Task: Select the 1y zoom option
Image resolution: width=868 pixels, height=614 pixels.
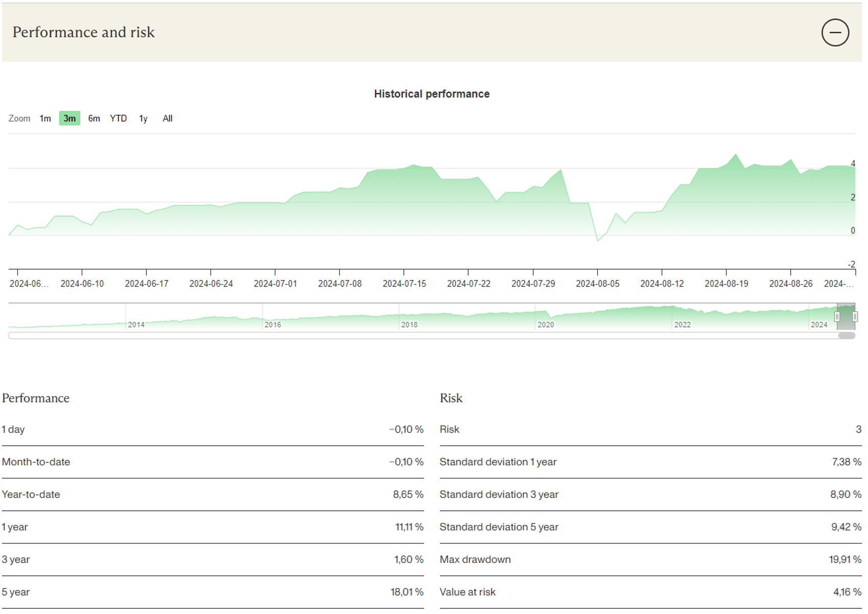Action: pyautogui.click(x=143, y=118)
